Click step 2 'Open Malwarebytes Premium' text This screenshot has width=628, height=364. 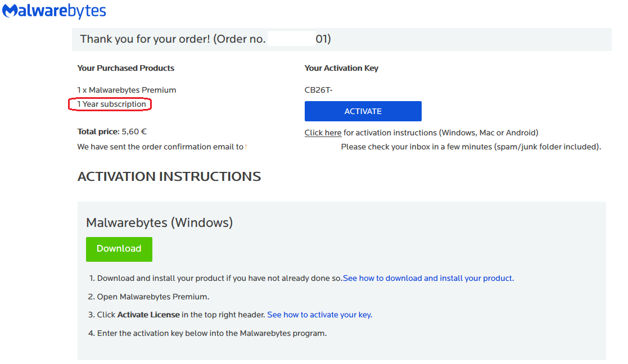153,297
